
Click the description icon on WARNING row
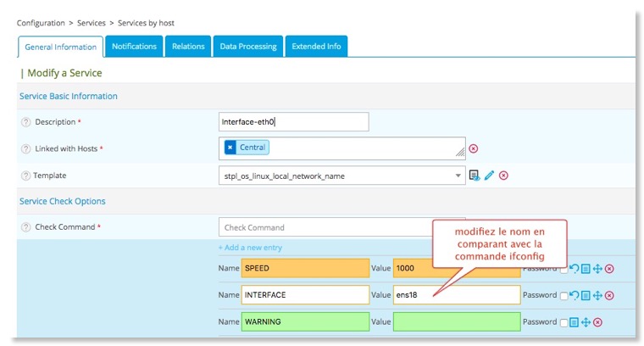tap(575, 322)
